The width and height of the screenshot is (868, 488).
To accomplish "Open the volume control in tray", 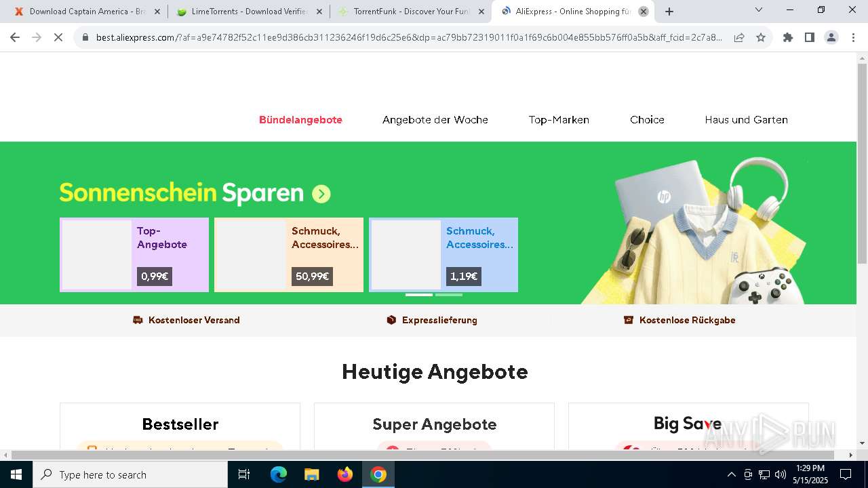I will pyautogui.click(x=781, y=474).
